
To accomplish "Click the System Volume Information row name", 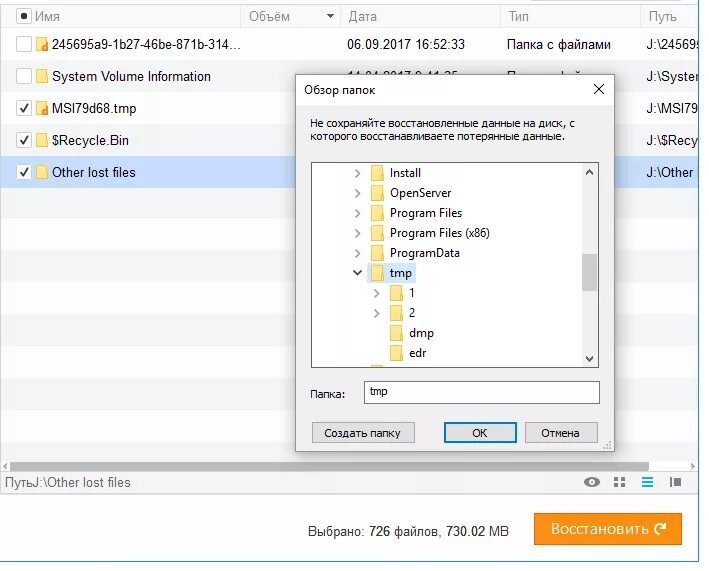I will [x=131, y=76].
